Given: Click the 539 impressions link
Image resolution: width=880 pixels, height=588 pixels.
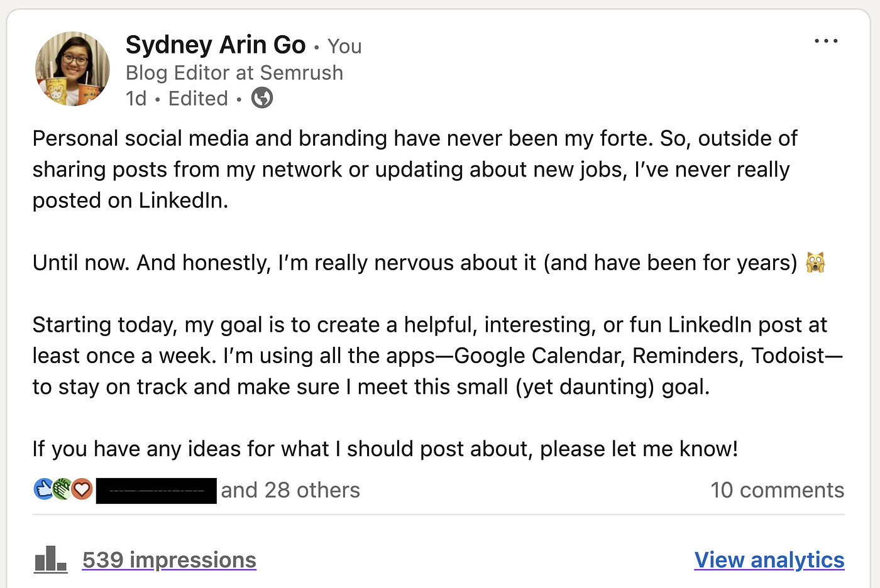Looking at the screenshot, I should pyautogui.click(x=168, y=559).
